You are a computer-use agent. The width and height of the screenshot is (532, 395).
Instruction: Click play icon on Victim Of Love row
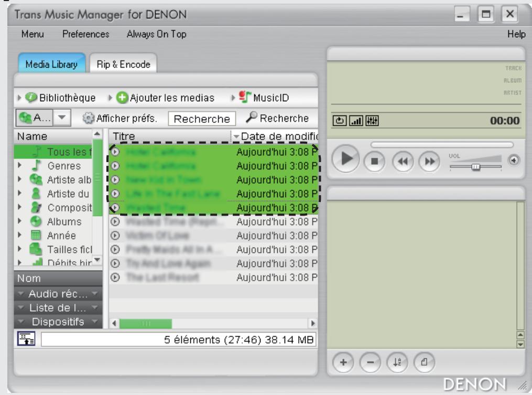tap(115, 236)
